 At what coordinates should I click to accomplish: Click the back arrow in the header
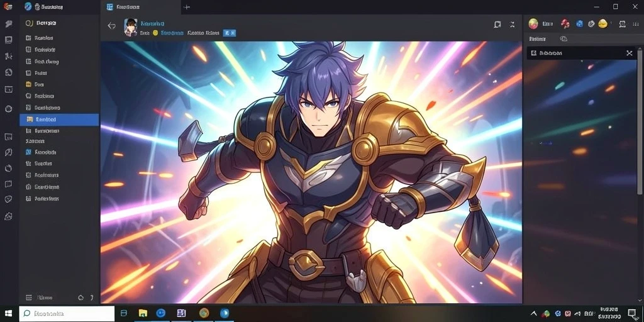(x=111, y=25)
